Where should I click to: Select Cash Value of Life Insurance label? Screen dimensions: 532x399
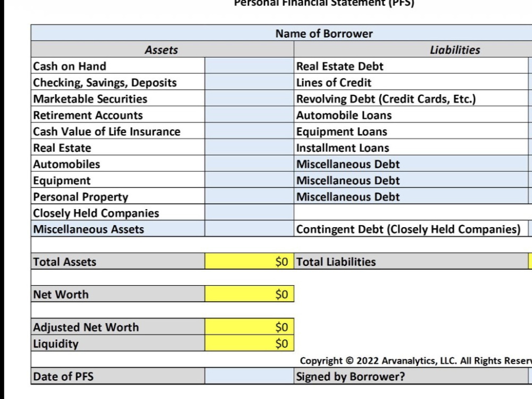(x=106, y=131)
